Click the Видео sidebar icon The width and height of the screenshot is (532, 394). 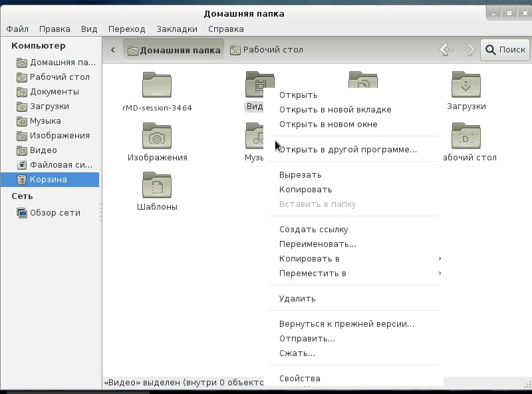pyautogui.click(x=22, y=150)
